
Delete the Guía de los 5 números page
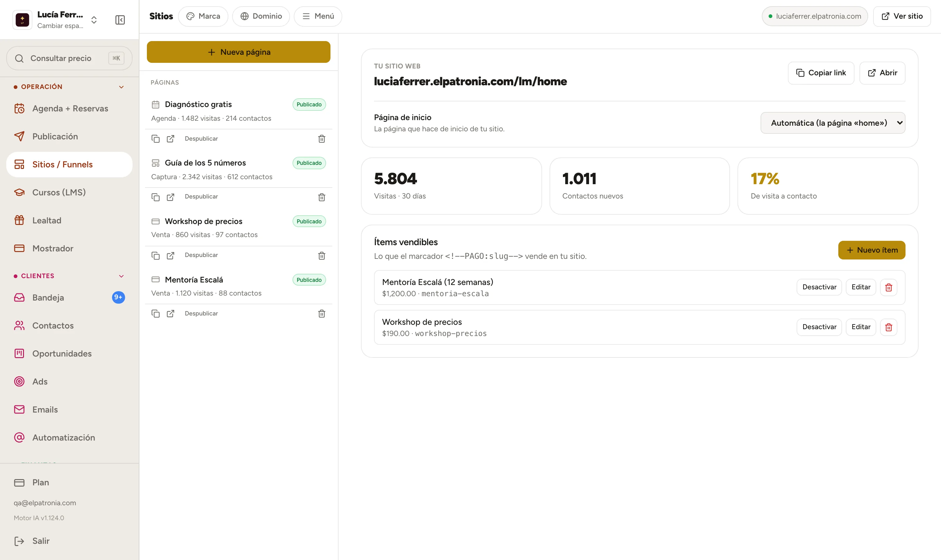click(321, 197)
